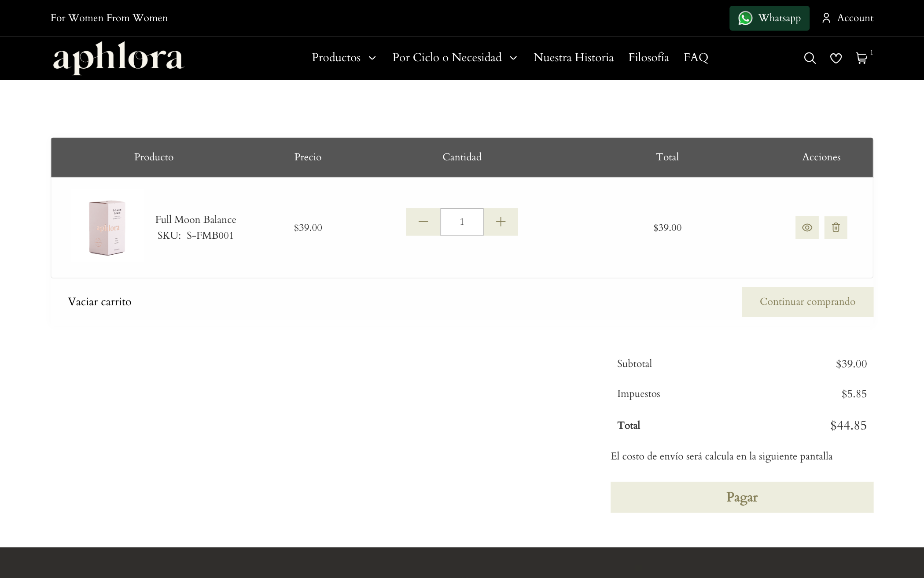Viewport: 924px width, 578px height.
Task: Click Vaciar carrito
Action: 99,302
